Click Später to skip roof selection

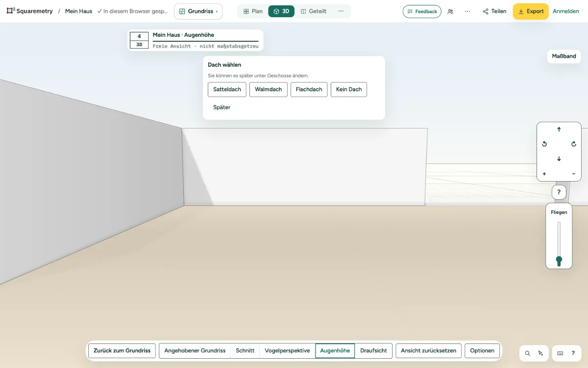tap(222, 107)
